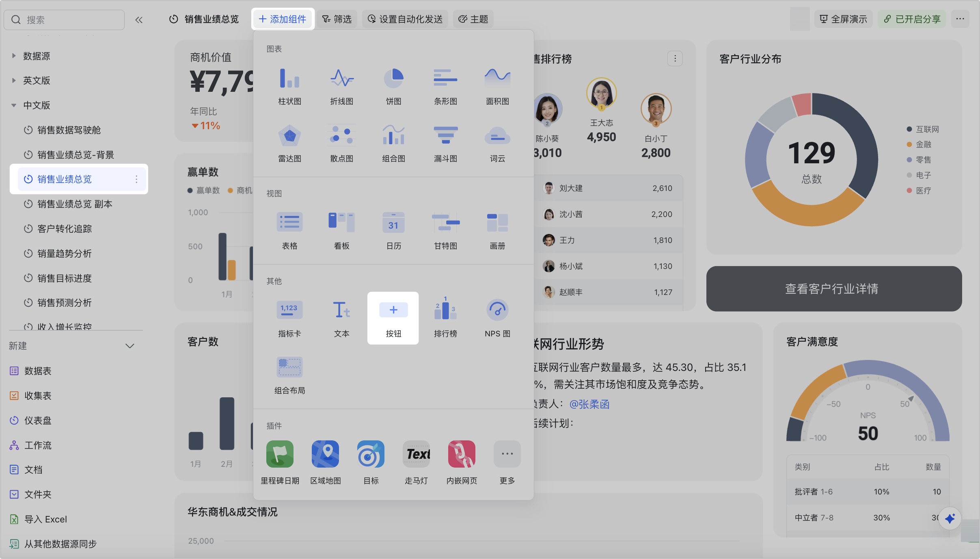Insert a 按钮 button component
This screenshot has height=559, width=980.
coord(393,318)
